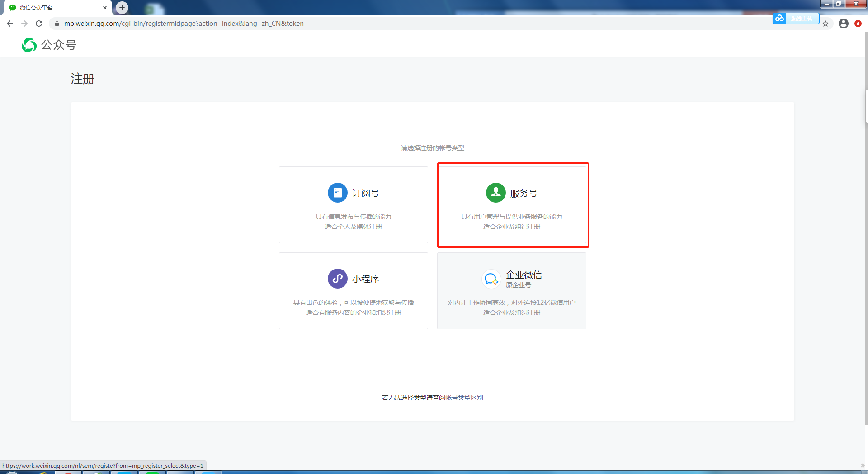Click the text 具有信息发布与传播的能力
Screen dimensions: 868x474
(x=354, y=217)
